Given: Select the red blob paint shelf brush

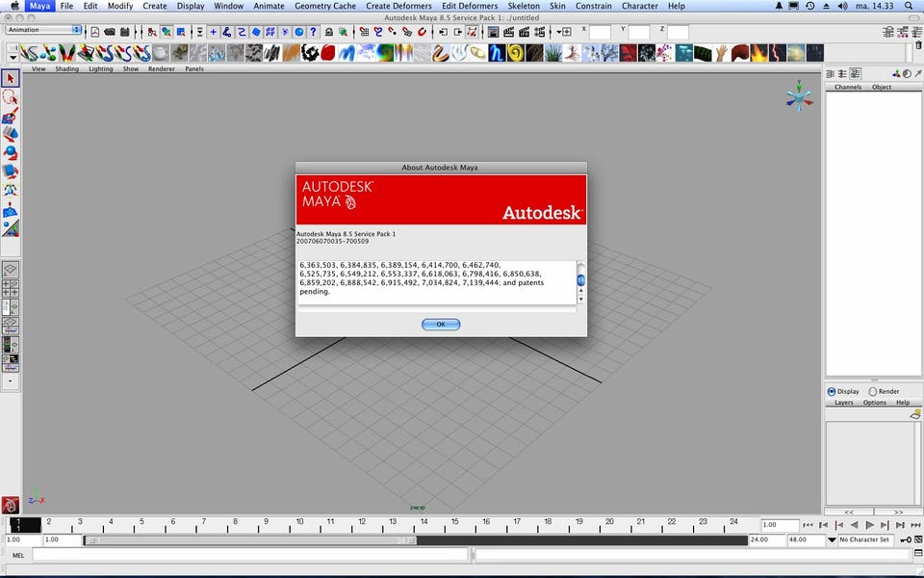Looking at the screenshot, I should click(328, 53).
